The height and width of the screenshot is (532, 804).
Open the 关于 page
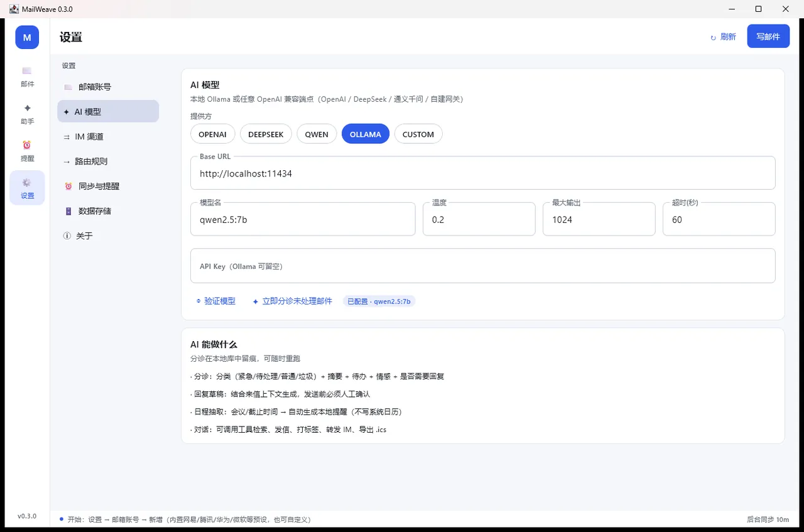click(x=108, y=236)
